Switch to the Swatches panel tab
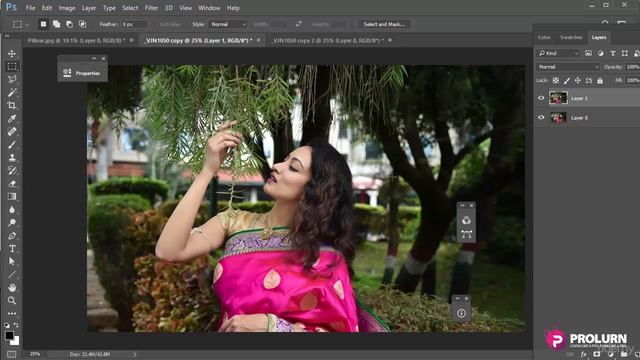 [x=571, y=37]
